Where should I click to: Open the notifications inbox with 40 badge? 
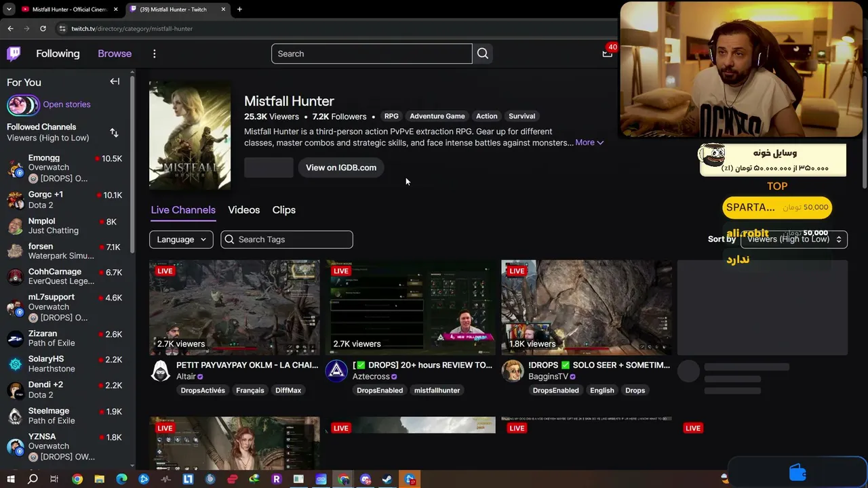(x=608, y=53)
